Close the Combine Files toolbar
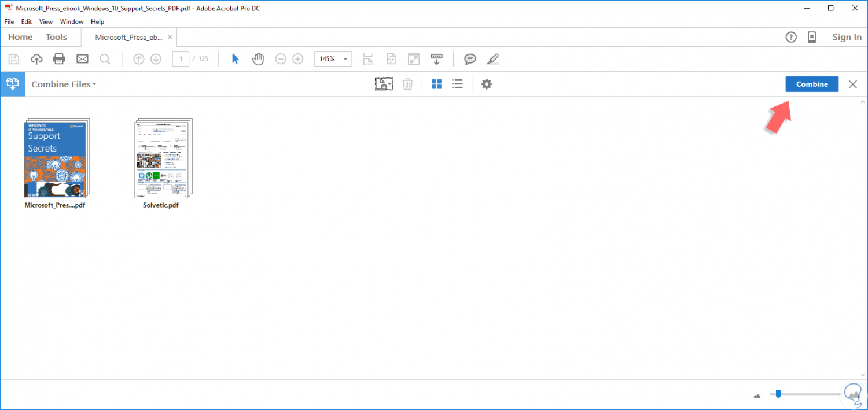Image resolution: width=868 pixels, height=410 pixels. (852, 84)
